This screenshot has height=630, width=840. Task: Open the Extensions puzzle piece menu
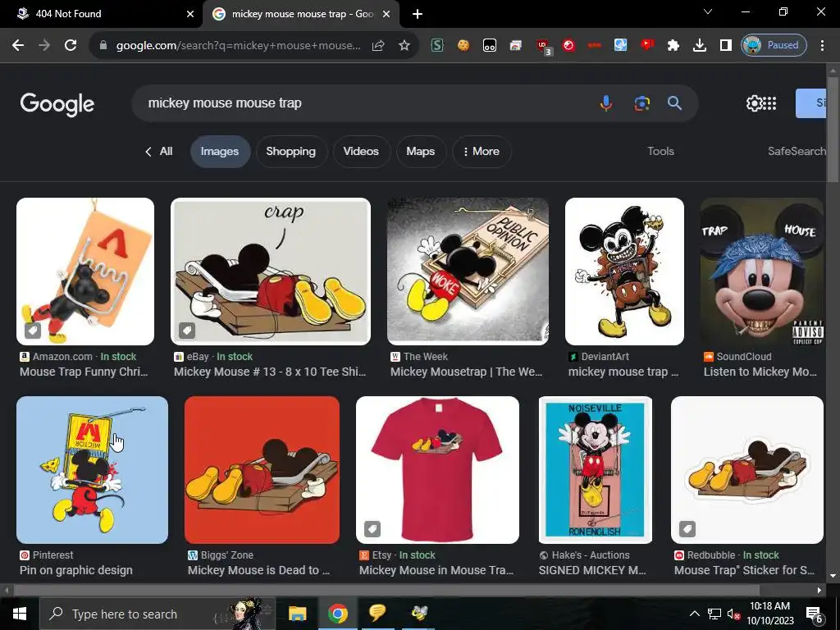pyautogui.click(x=673, y=46)
